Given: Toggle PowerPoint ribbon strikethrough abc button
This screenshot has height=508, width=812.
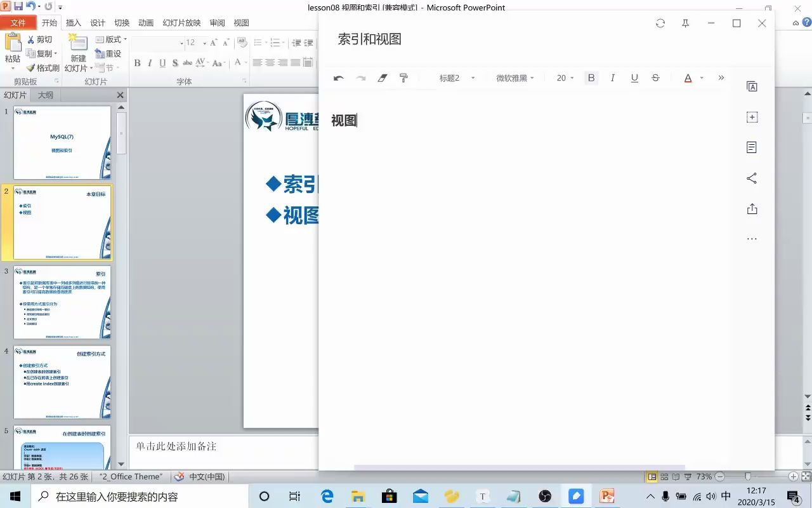Looking at the screenshot, I should tap(188, 63).
